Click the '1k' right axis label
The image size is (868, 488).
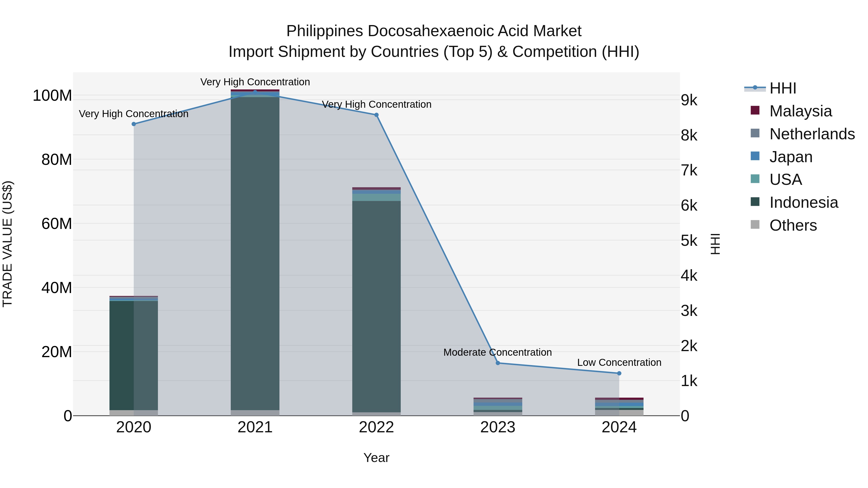(689, 381)
